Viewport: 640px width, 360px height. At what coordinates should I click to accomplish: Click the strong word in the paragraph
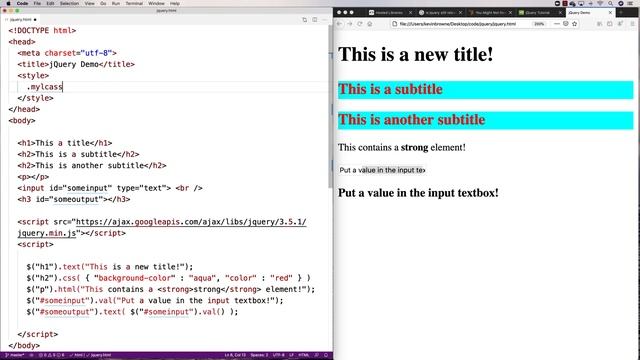click(x=414, y=147)
